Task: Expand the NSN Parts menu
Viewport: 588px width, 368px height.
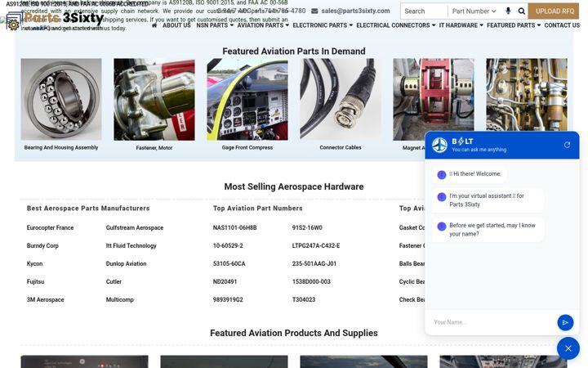Action: [215, 25]
